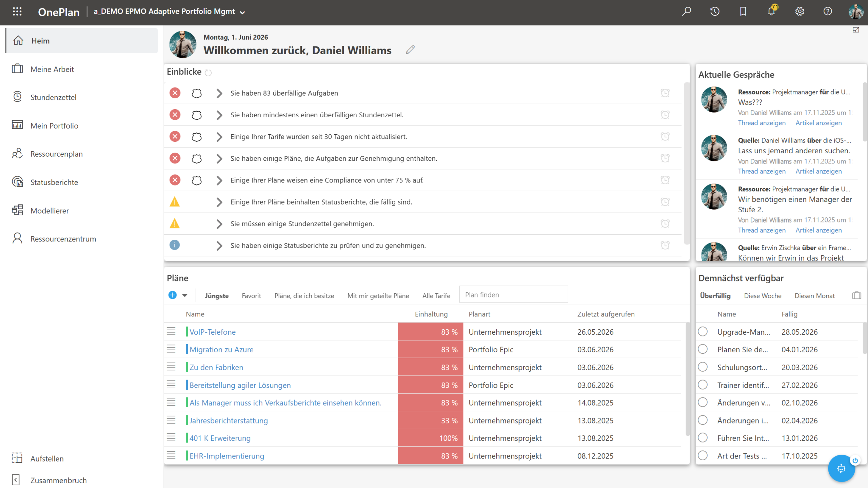This screenshot has height=488, width=868.
Task: Open the chatbot assistant button
Action: [x=841, y=468]
